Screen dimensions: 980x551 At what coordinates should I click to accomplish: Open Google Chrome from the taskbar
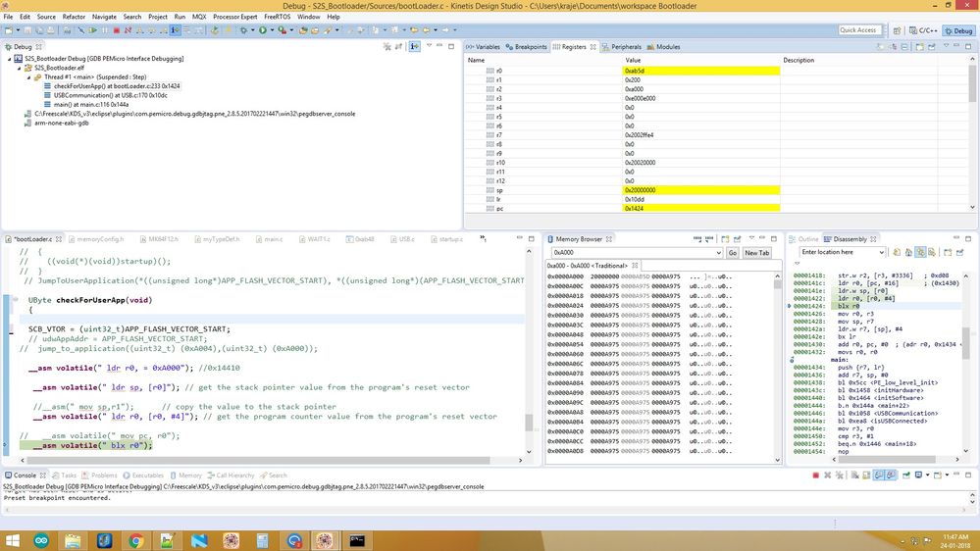tap(135, 540)
